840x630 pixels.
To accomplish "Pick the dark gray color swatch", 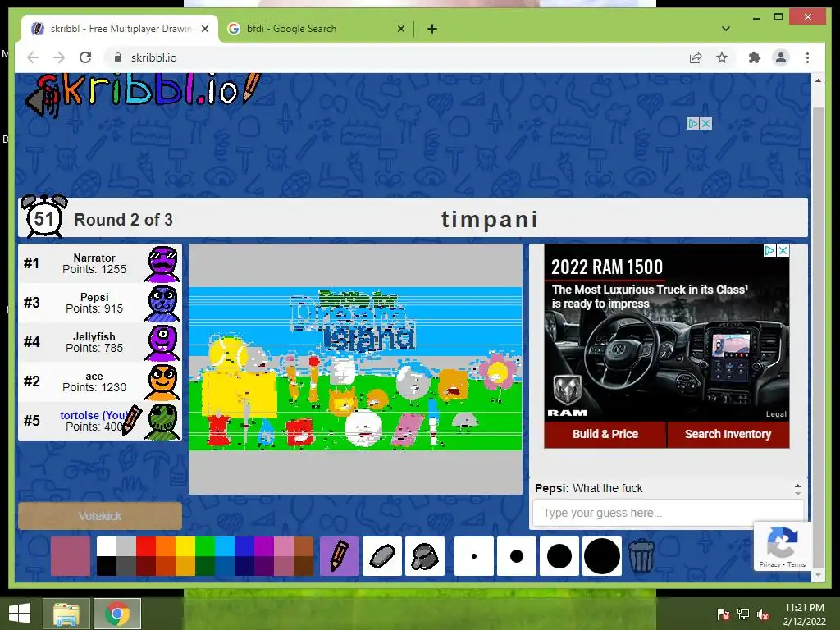I will click(126, 566).
